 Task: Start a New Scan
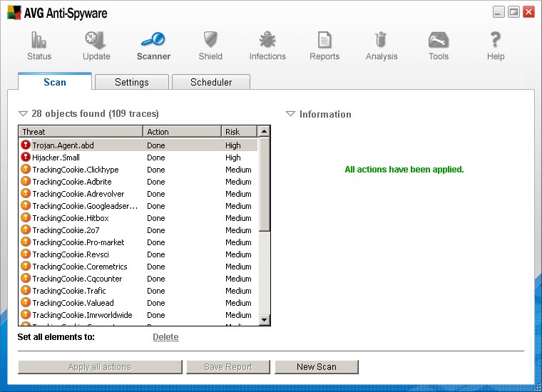click(317, 367)
